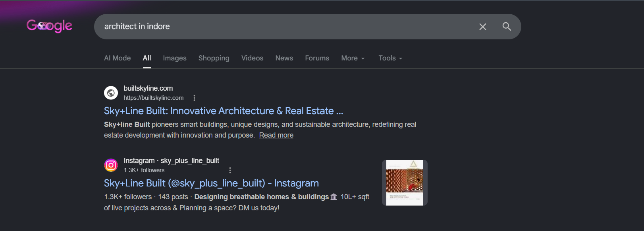Expand the More dropdown

353,58
